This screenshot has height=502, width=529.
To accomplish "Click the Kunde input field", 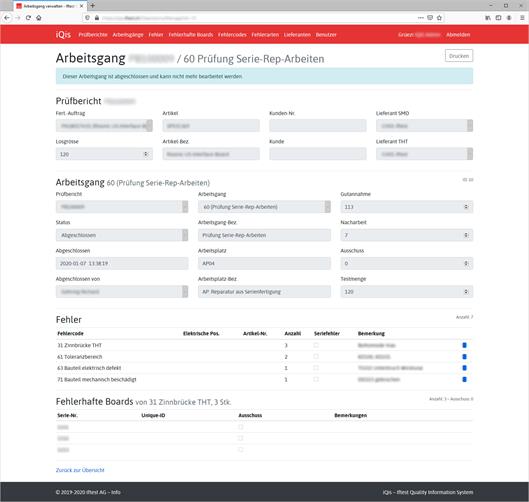I will pyautogui.click(x=317, y=154).
